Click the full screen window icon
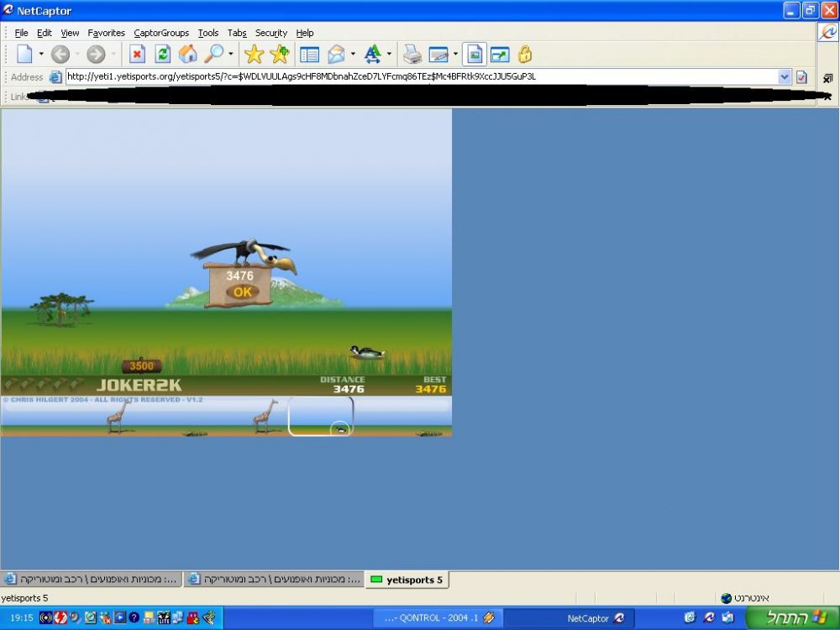 click(500, 55)
